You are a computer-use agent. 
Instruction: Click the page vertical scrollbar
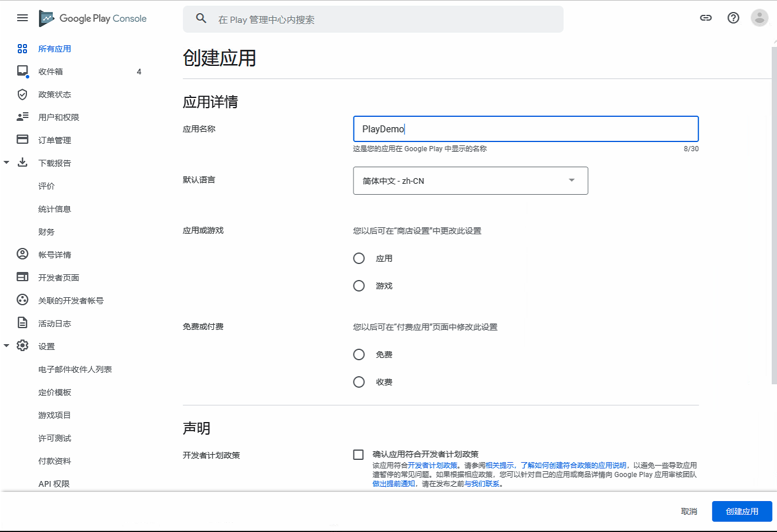pyautogui.click(x=774, y=215)
